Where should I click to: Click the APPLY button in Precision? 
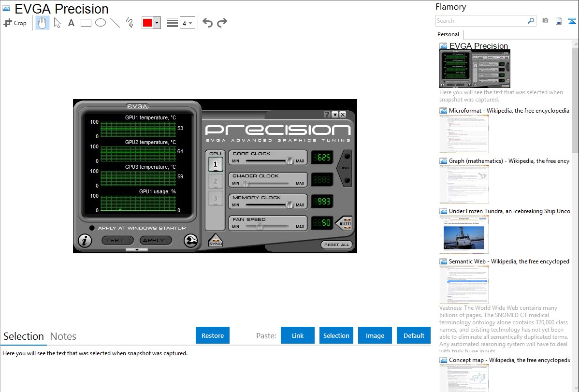156,241
